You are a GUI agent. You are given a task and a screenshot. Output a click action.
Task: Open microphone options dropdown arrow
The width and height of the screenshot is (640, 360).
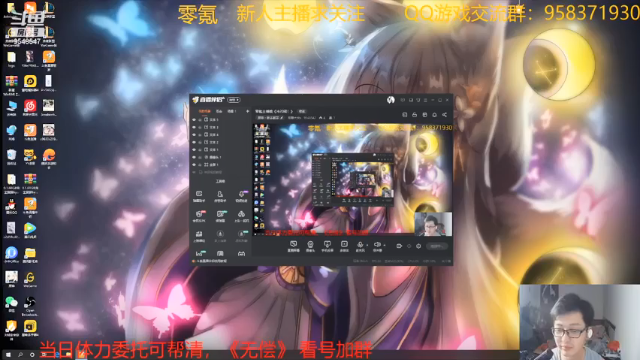tap(367, 245)
